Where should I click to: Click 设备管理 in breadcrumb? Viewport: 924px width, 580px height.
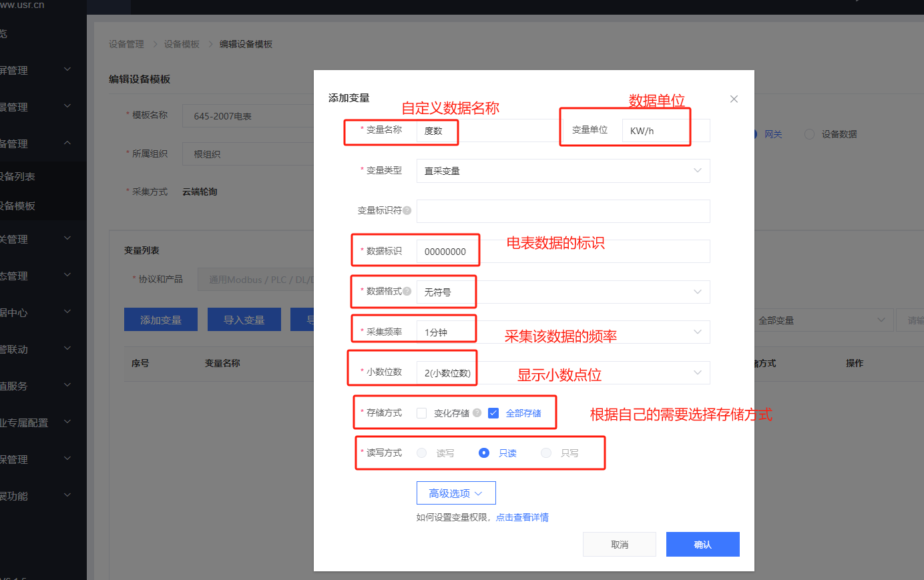tap(126, 44)
